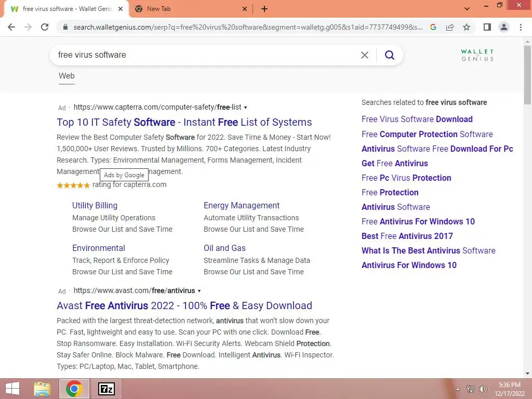
Task: Expand the avast ad URL dropdown arrow
Action: pyautogui.click(x=199, y=291)
